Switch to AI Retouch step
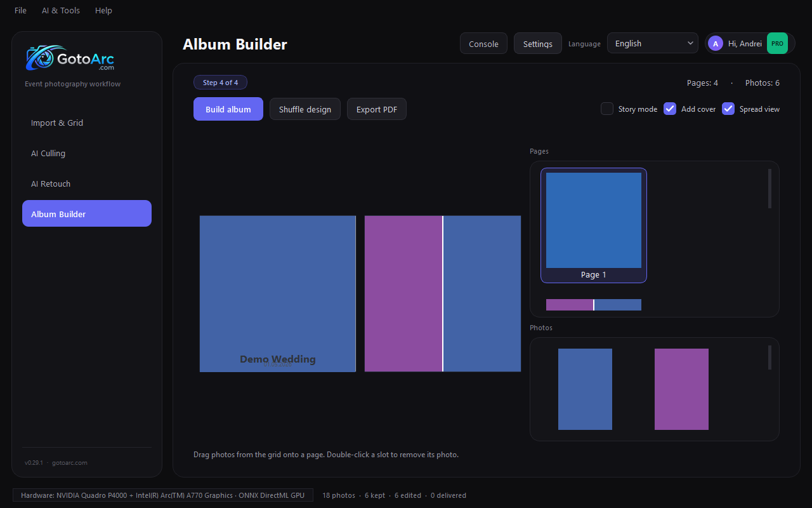 tap(87, 184)
